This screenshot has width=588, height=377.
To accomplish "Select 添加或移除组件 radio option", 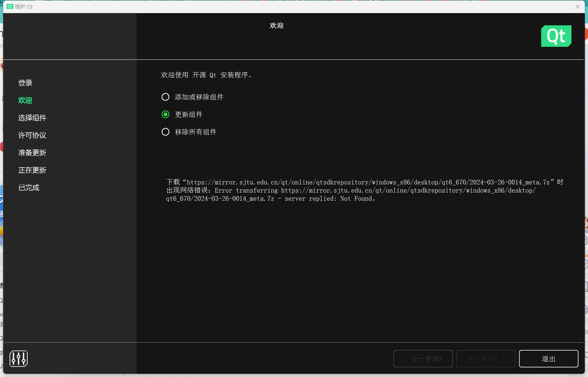I will (x=165, y=97).
